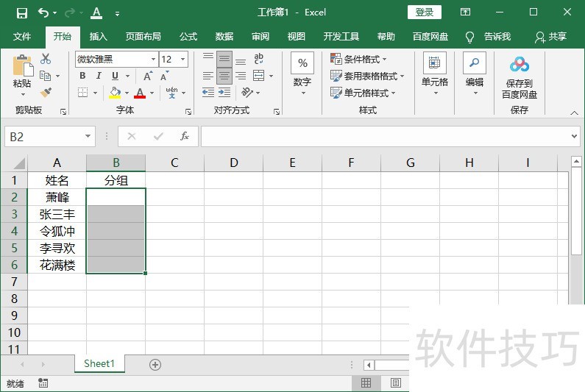Open the Find and Edit magnifier icon
The height and width of the screenshot is (392, 585).
point(474,63)
